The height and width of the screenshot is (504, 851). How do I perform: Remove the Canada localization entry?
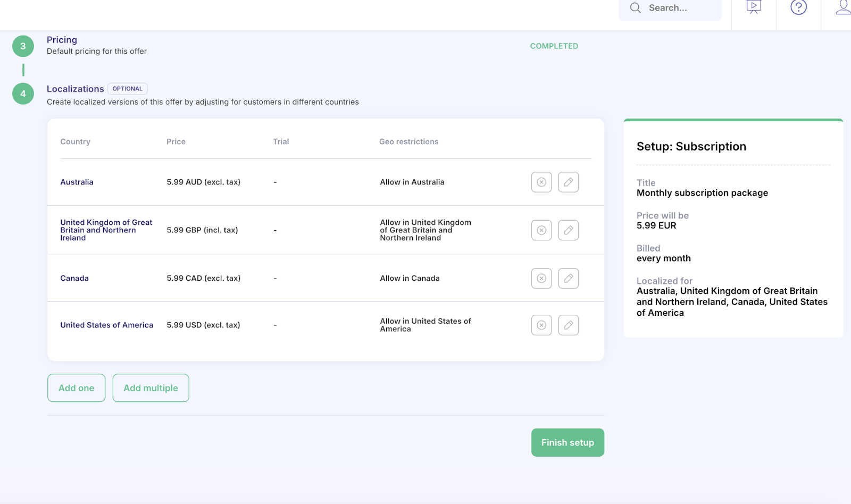pos(541,279)
